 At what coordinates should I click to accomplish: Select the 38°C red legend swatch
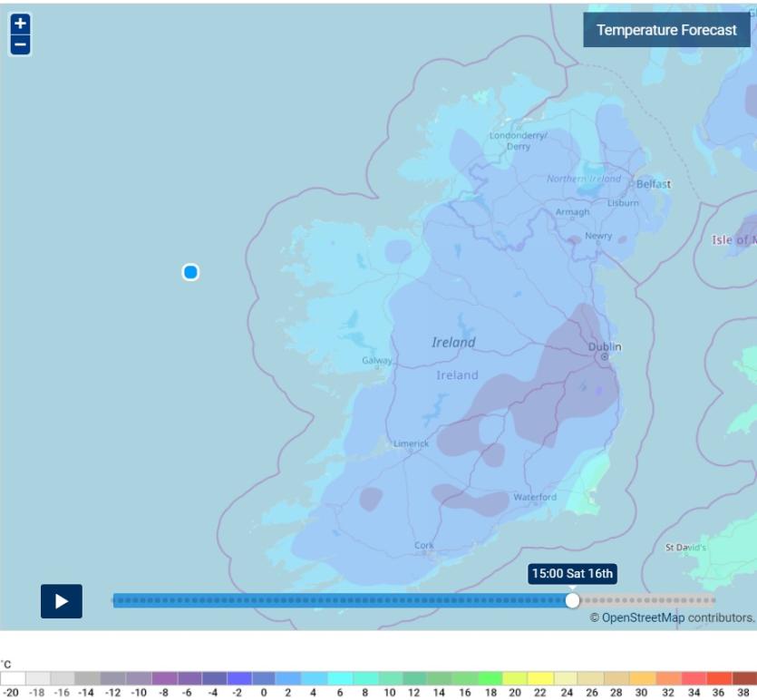pos(743,678)
